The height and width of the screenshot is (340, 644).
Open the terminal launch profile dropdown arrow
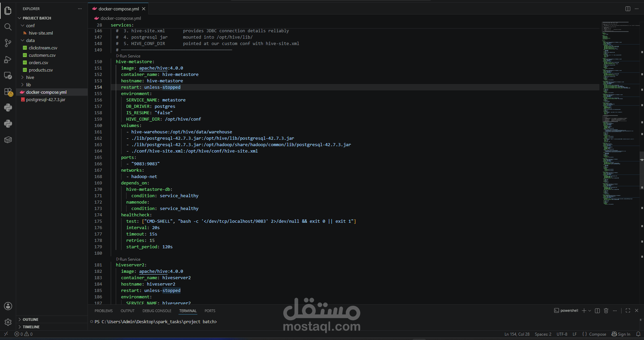[x=590, y=310]
